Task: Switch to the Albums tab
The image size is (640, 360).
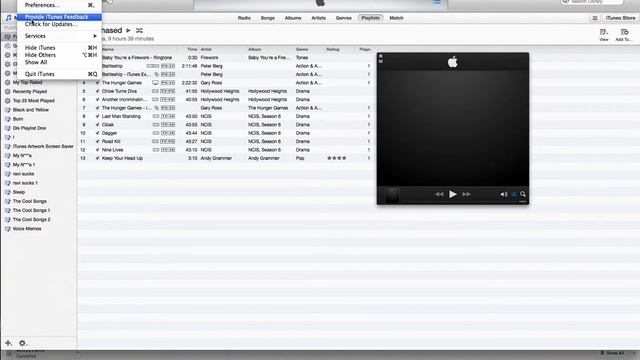Action: tap(293, 18)
